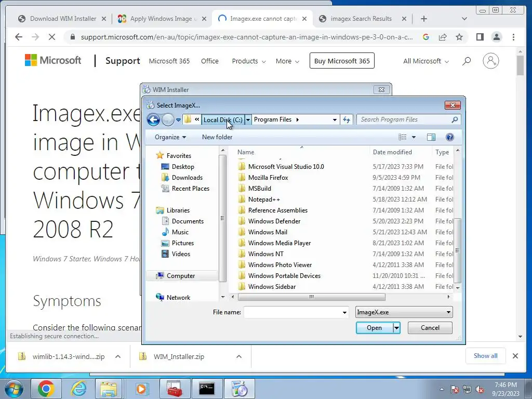The height and width of the screenshot is (399, 532).
Task: Click the double chevron in the breadcrumb
Action: click(x=197, y=119)
